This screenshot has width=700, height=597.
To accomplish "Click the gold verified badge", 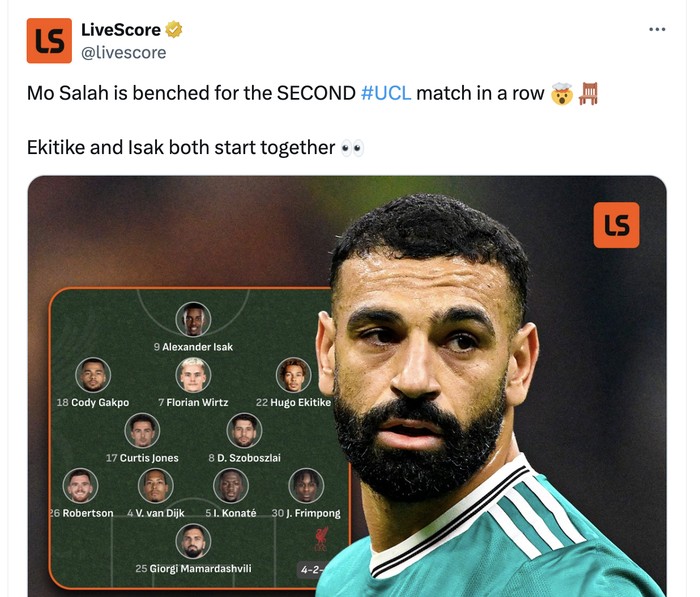I will [x=174, y=30].
